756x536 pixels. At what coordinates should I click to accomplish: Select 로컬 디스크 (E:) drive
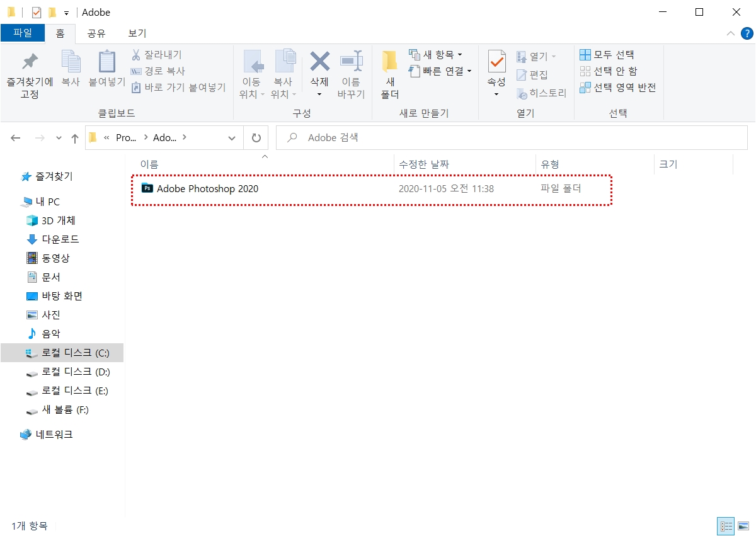[67, 391]
